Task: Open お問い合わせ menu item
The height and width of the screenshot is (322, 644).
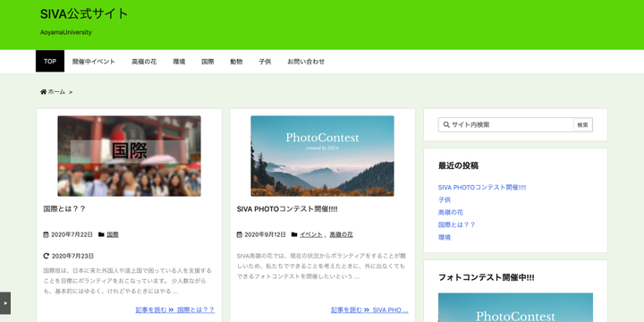Action: (x=306, y=62)
